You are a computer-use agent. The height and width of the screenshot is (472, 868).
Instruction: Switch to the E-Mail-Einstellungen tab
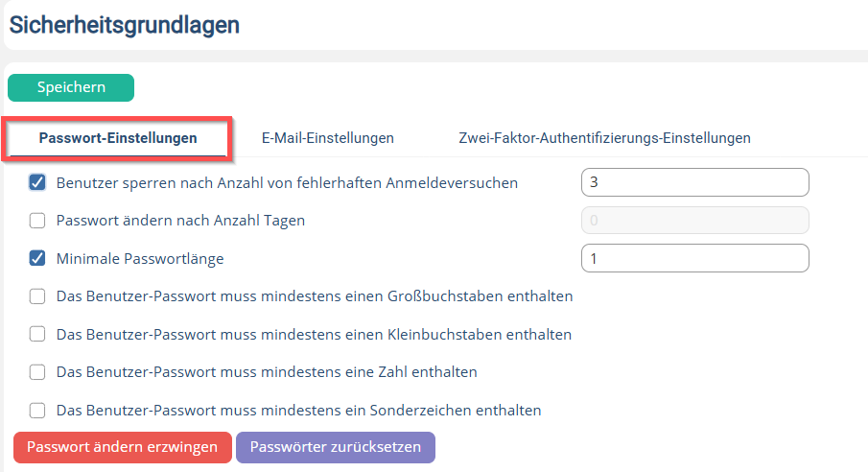click(x=328, y=138)
